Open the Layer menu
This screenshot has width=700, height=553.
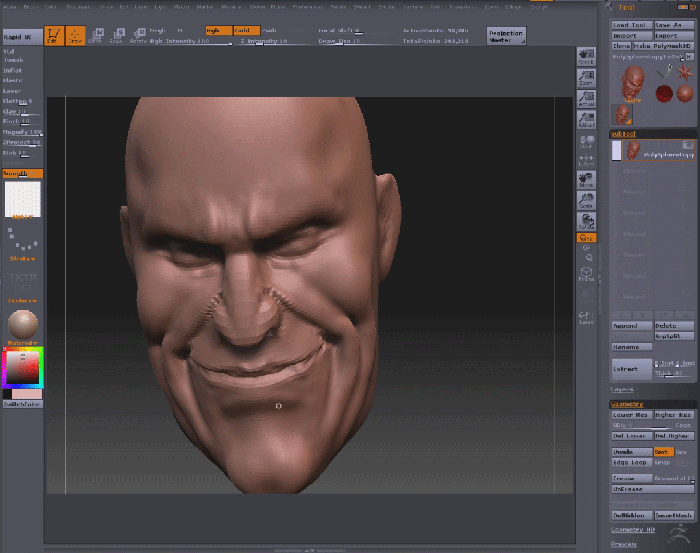(x=141, y=5)
